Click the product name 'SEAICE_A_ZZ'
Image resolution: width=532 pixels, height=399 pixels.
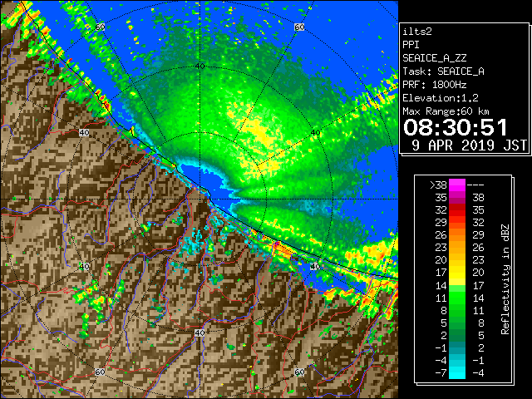pos(434,58)
